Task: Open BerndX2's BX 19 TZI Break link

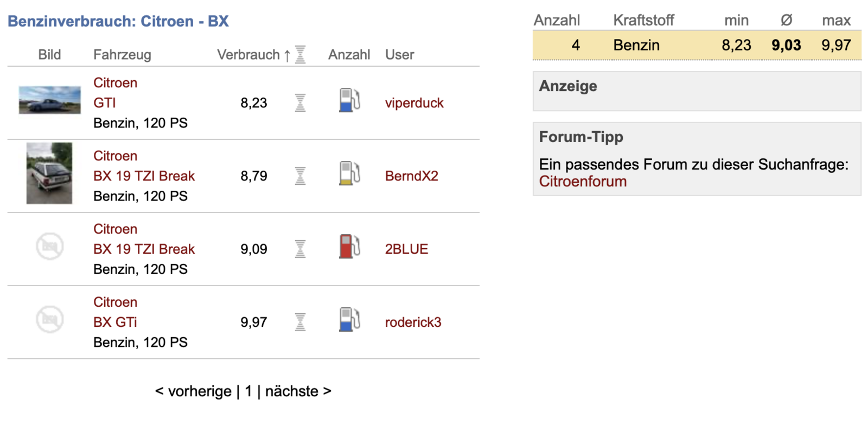Action: (x=144, y=176)
